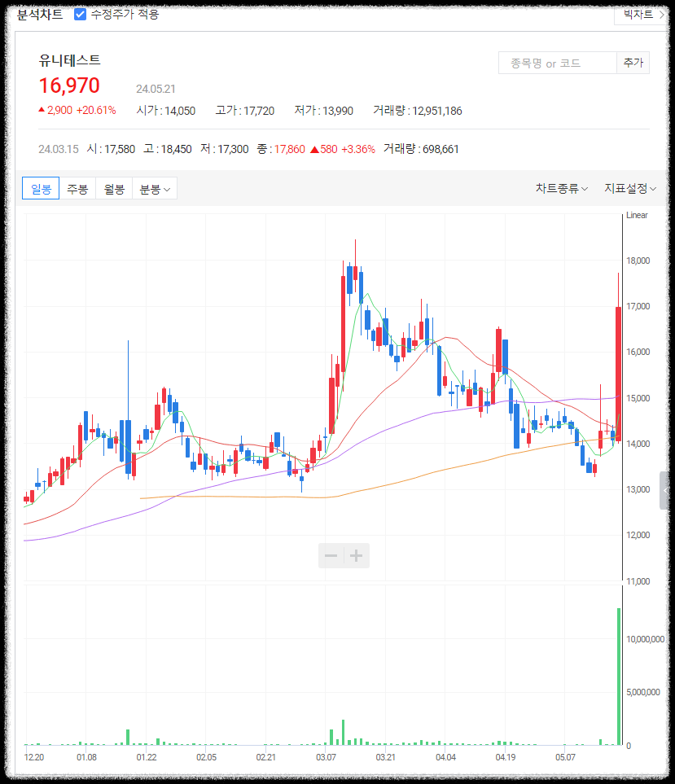This screenshot has width=675, height=784.
Task: Click the current price 16,970
Action: pos(69,85)
